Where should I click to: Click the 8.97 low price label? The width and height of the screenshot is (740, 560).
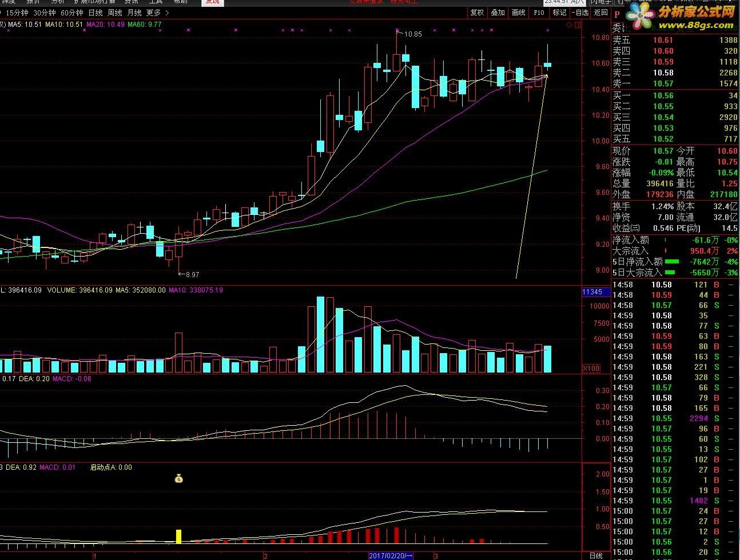click(193, 275)
